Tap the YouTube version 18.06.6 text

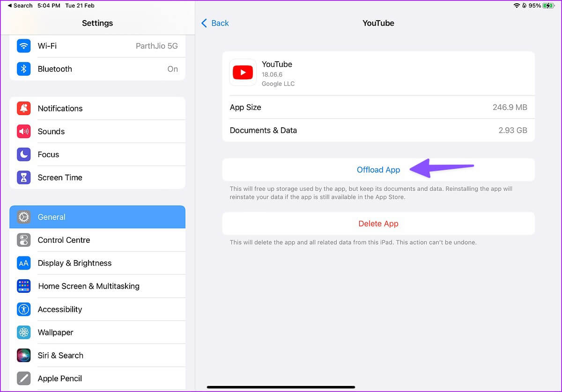[272, 74]
